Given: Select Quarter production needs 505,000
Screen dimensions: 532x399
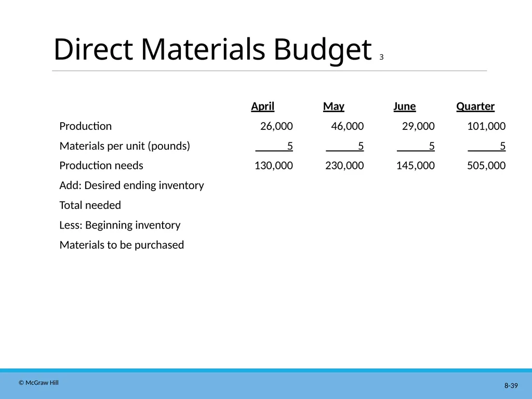Looking at the screenshot, I should [486, 166].
